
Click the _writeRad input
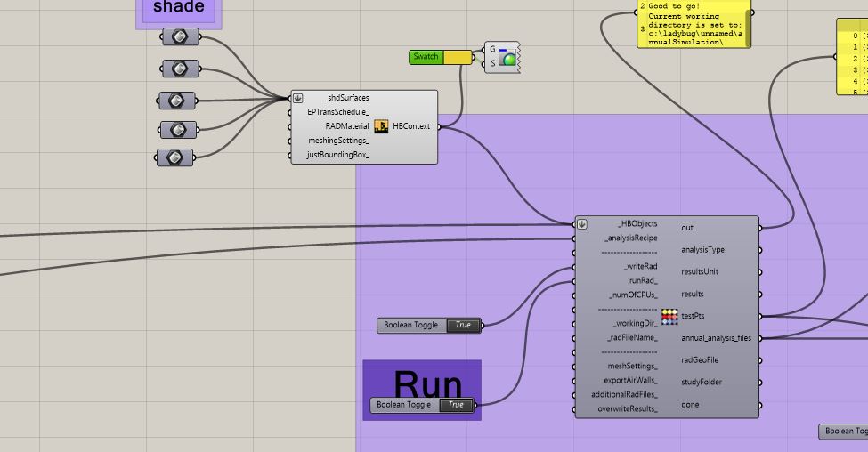pos(641,267)
